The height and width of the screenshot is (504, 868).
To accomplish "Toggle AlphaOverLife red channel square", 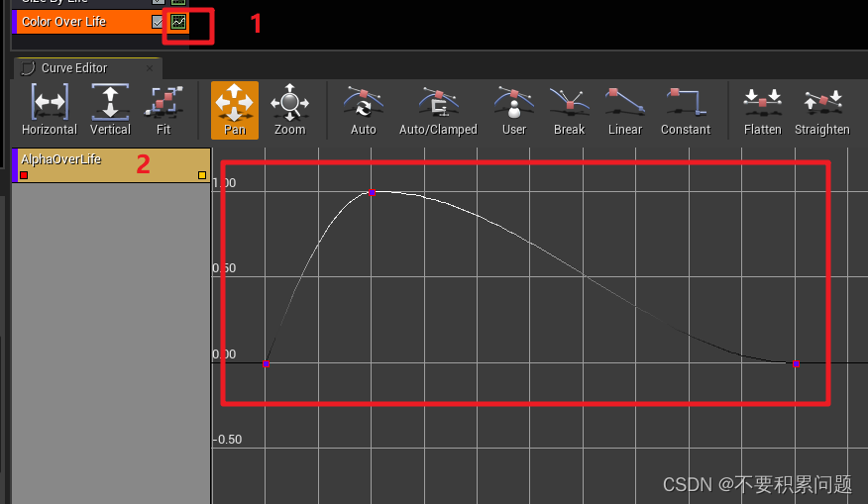I will click(x=24, y=175).
